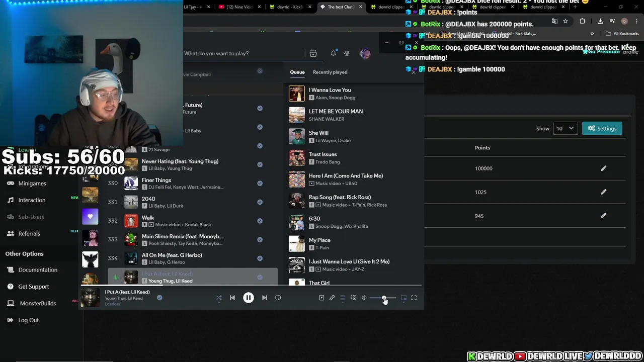Screen dimensions: 644x362
Task: Open Chrome profile avatar
Action: pos(624,21)
